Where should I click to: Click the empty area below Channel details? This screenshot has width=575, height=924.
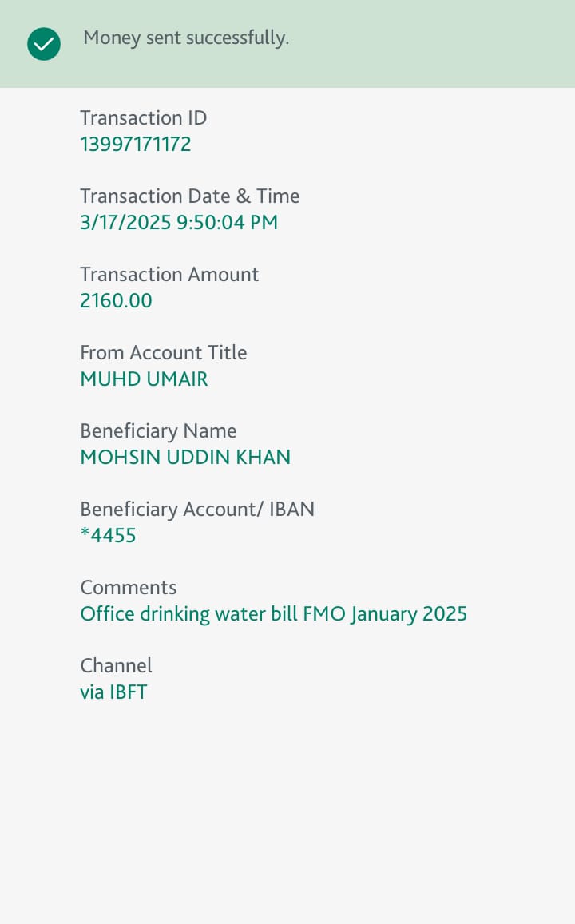(287, 807)
